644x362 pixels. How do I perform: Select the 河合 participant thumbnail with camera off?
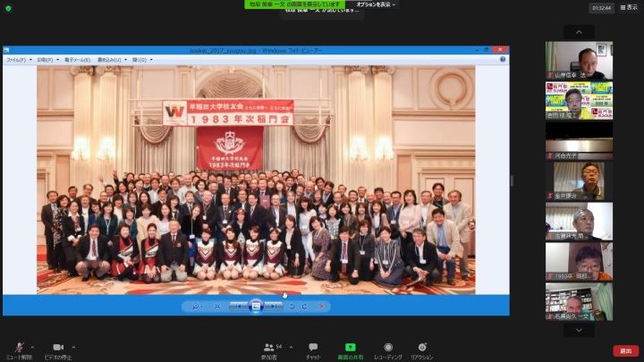[x=579, y=141]
